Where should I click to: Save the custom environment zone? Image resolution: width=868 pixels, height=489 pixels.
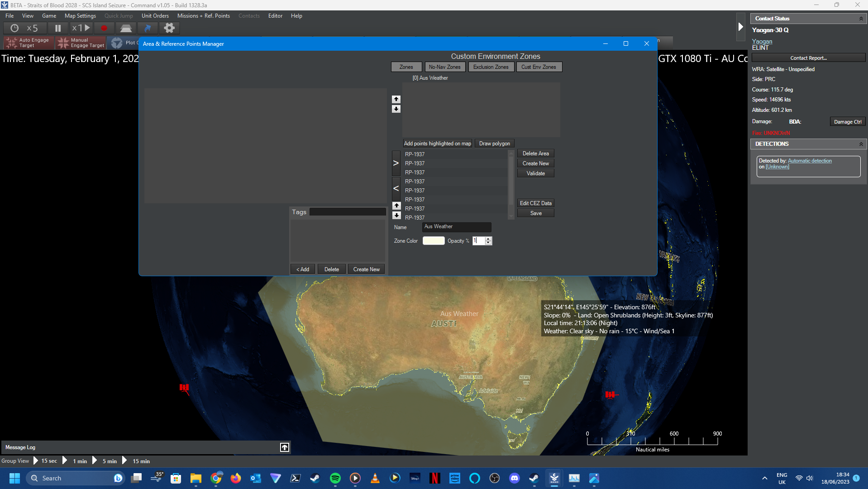click(536, 213)
